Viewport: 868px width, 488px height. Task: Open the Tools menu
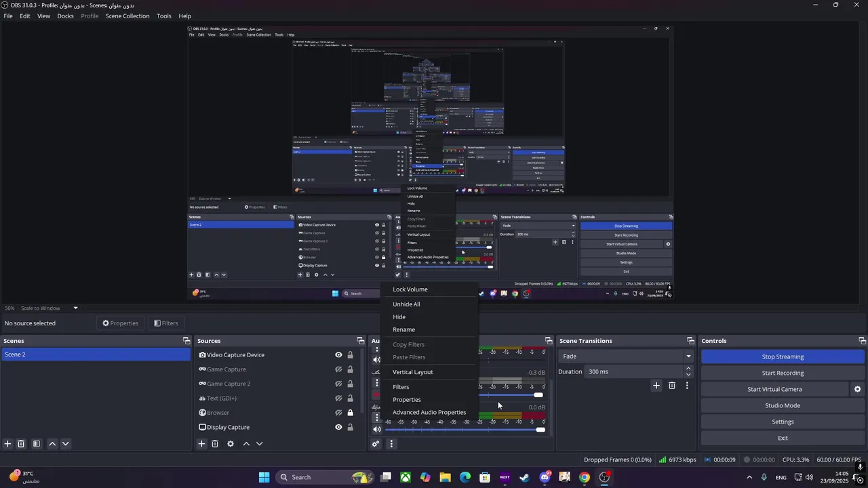pyautogui.click(x=164, y=16)
